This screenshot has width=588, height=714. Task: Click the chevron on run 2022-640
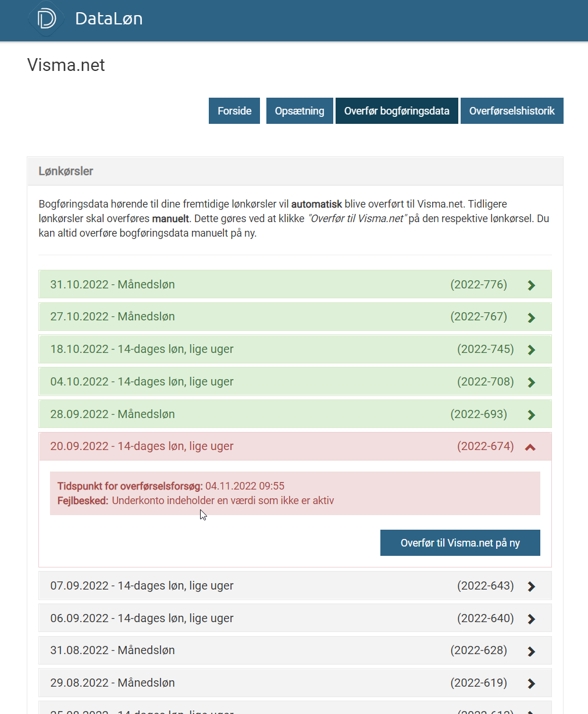pyautogui.click(x=531, y=619)
